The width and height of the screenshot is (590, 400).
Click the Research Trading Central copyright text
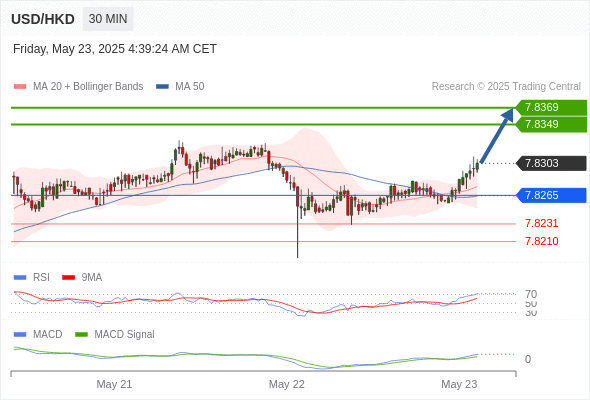pyautogui.click(x=506, y=87)
